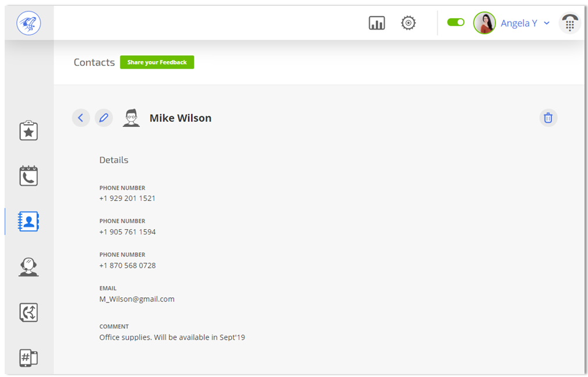The width and height of the screenshot is (588, 377).
Task: Click the comment about Office supplies
Action: tap(172, 337)
